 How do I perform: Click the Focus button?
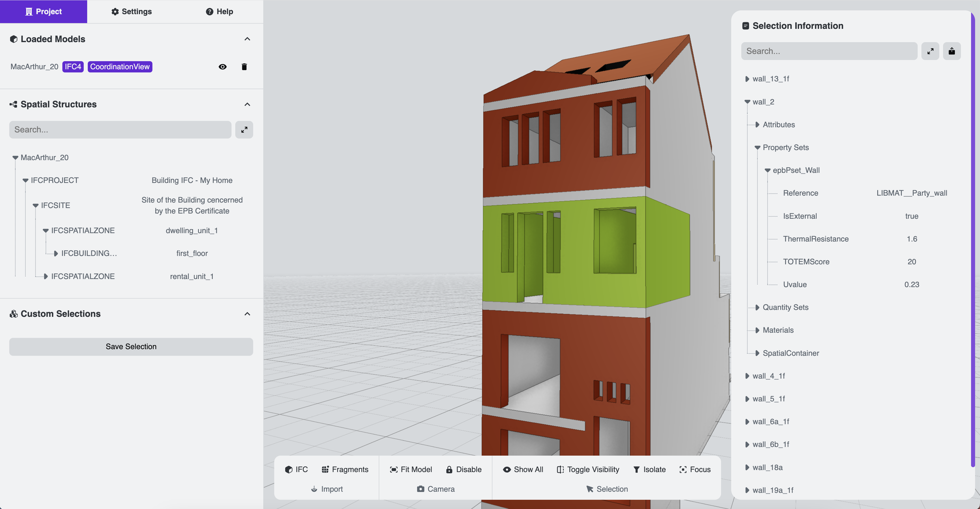pos(695,469)
